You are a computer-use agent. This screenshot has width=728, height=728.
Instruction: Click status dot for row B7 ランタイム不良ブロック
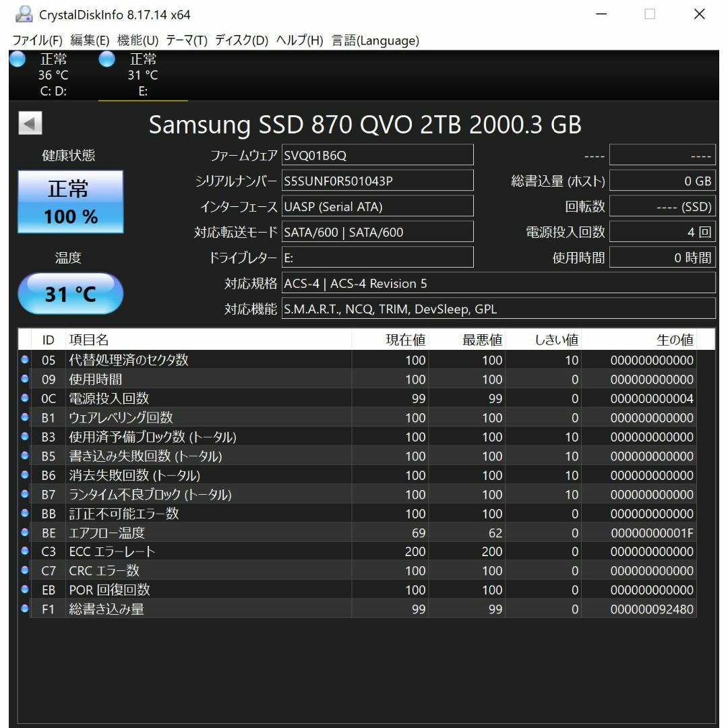[x=25, y=494]
